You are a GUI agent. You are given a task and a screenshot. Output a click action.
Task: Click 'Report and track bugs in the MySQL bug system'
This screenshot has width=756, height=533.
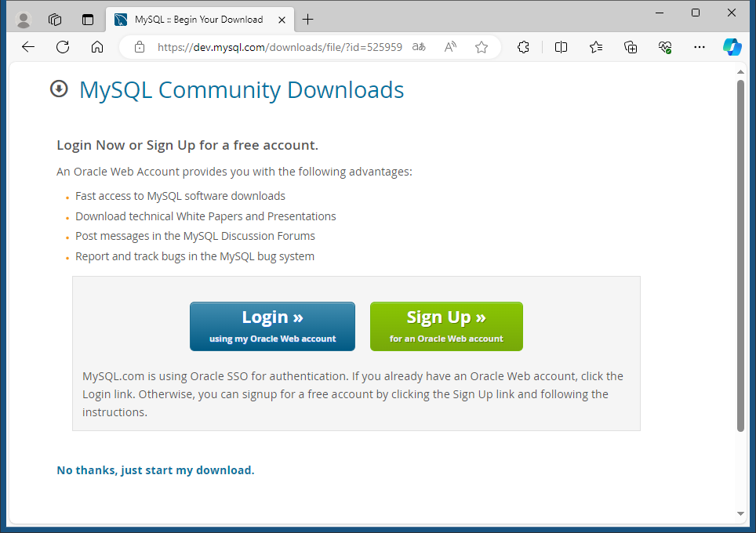pos(194,256)
